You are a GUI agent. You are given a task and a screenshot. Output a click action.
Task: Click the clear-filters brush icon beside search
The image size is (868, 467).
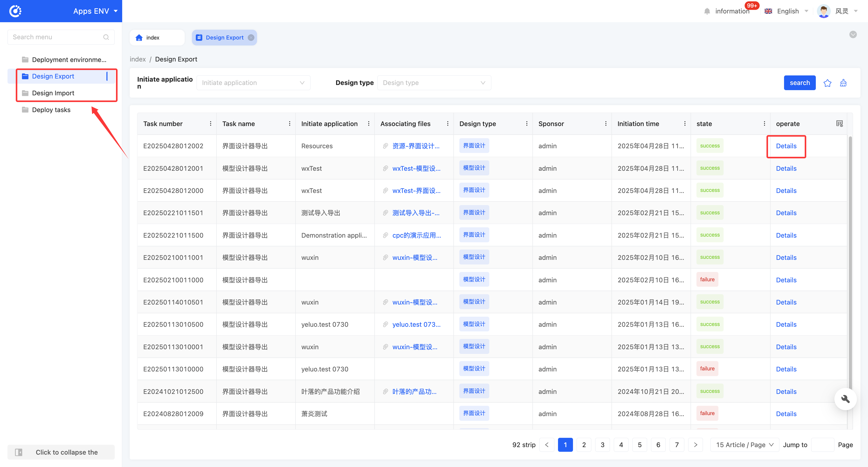(x=843, y=83)
